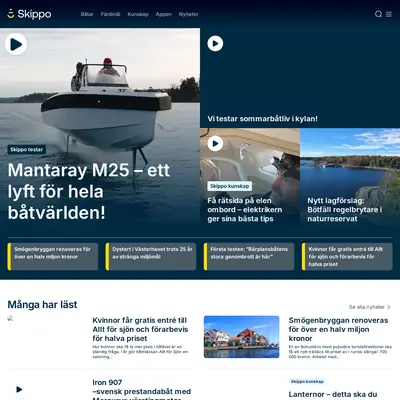Open the hamburger menu icon
Image resolution: width=400 pixels, height=400 pixels.
coord(389,14)
